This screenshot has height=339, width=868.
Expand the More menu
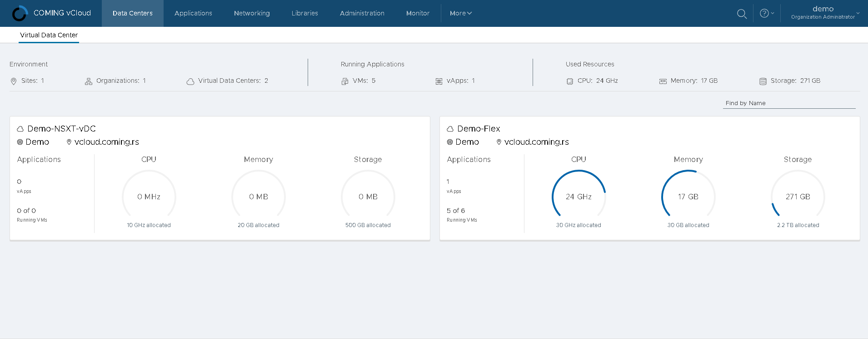coord(461,13)
